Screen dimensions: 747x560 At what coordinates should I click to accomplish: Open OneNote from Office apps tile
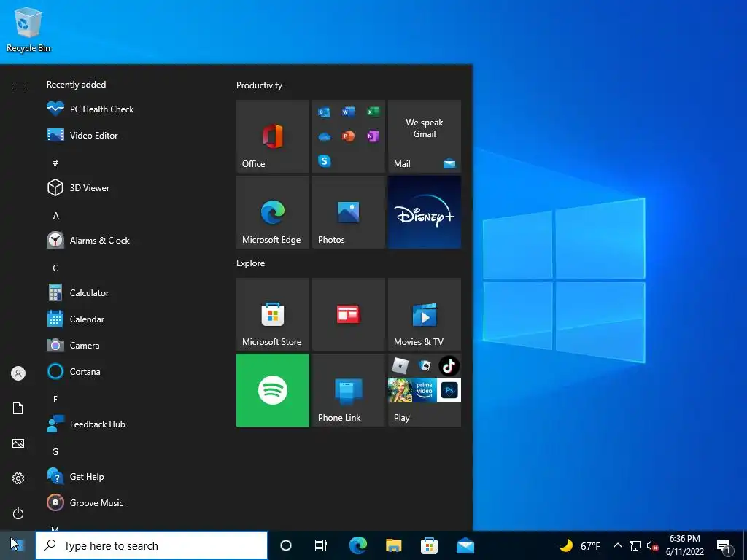click(x=373, y=136)
